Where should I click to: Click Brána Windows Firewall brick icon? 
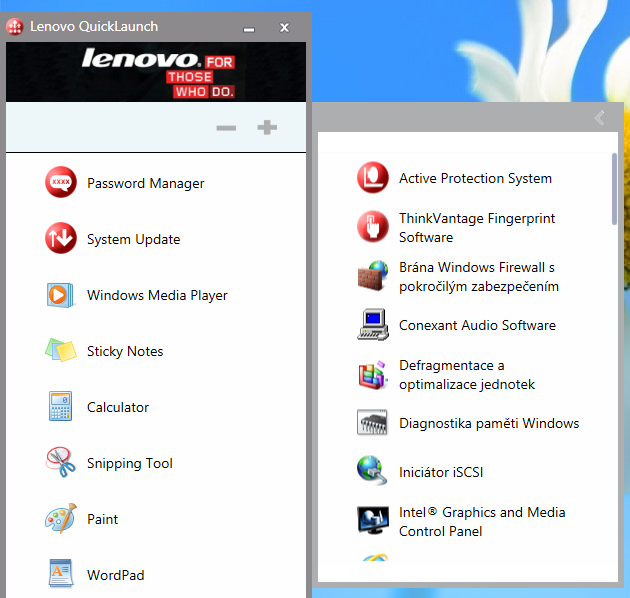point(373,276)
